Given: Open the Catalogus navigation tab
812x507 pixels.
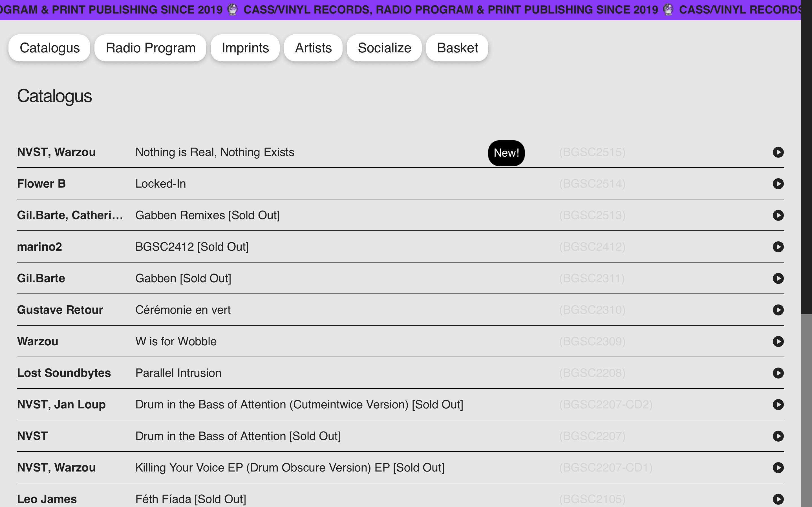Looking at the screenshot, I should [x=50, y=48].
